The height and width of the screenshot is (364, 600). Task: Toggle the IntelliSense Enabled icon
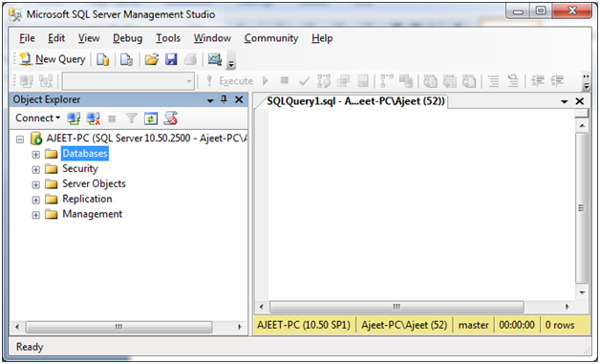pos(363,81)
